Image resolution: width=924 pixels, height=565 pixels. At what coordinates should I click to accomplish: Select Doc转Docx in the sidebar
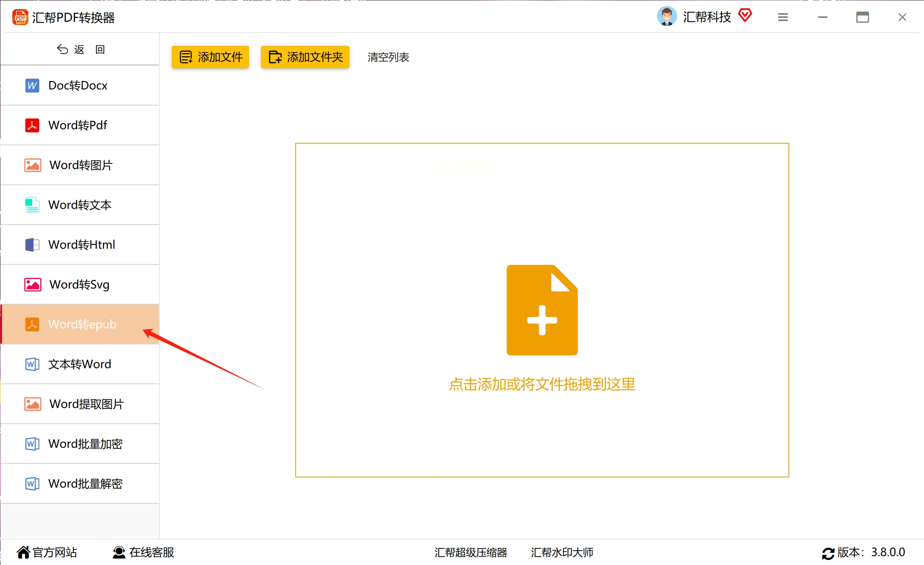(78, 85)
